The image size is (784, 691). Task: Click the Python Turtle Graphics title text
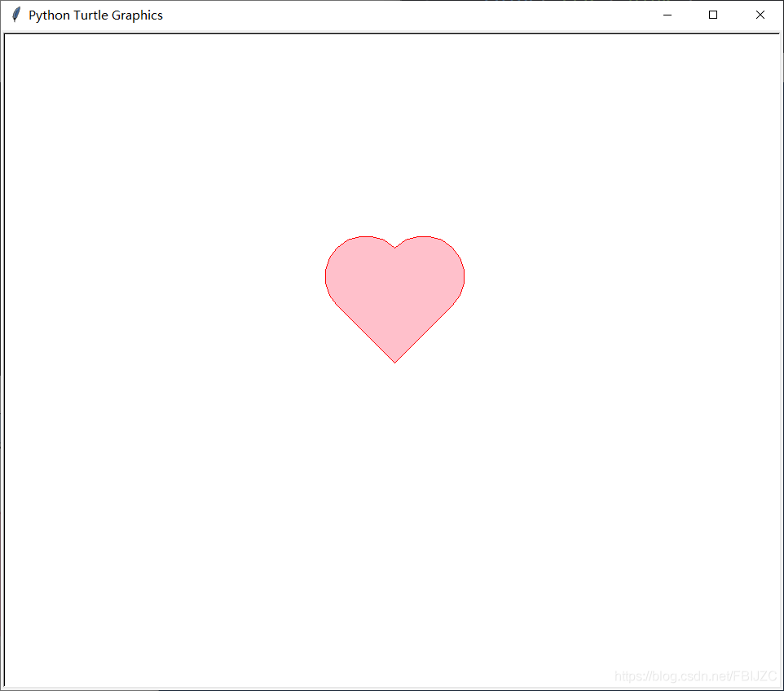tap(95, 15)
